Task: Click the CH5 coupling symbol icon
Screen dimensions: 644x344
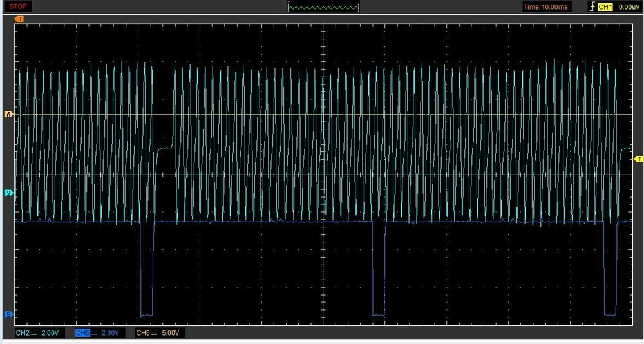Action: [x=95, y=333]
